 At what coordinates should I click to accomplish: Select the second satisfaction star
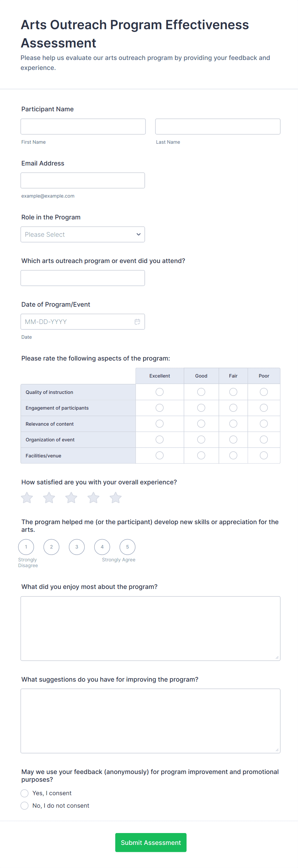coord(49,498)
